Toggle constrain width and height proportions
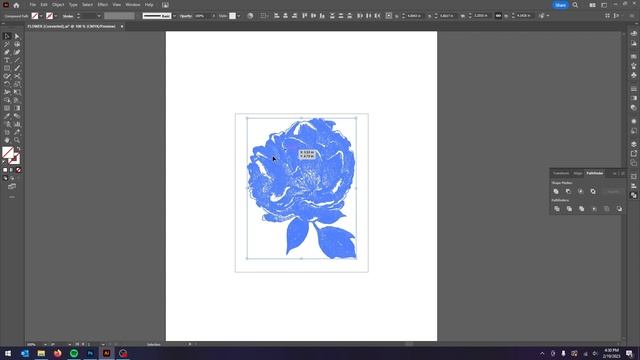The width and height of the screenshot is (640, 360). point(498,16)
